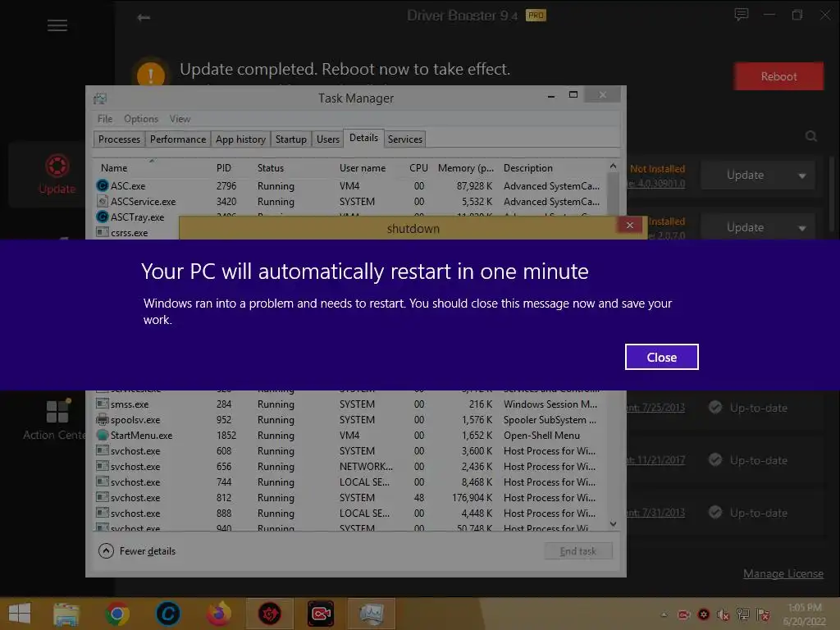Open network tray icon
Image resolution: width=840 pixels, height=630 pixels.
(x=743, y=614)
